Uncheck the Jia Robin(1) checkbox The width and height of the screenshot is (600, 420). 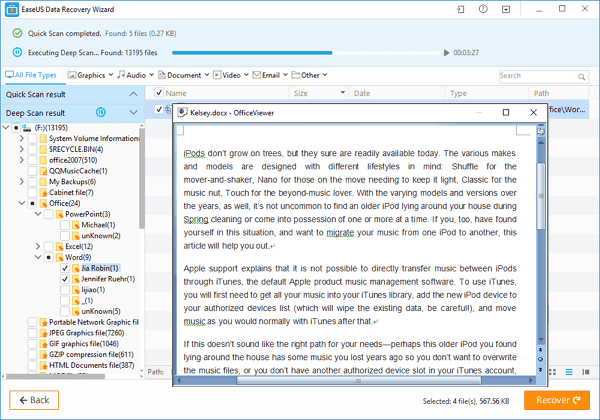click(x=65, y=268)
